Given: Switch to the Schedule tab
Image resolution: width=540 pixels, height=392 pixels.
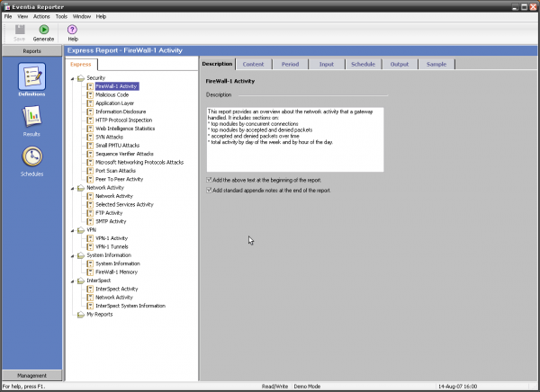Looking at the screenshot, I should pyautogui.click(x=363, y=64).
